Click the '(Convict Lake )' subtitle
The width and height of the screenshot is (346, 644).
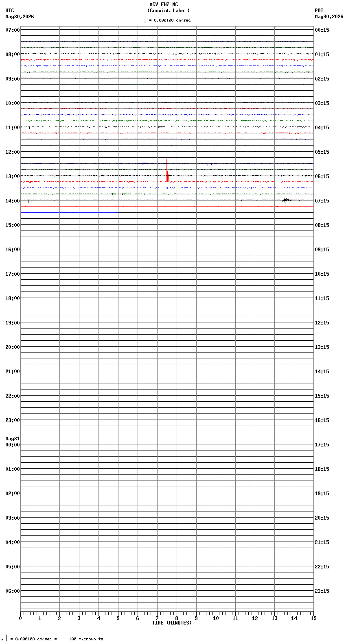tap(169, 11)
